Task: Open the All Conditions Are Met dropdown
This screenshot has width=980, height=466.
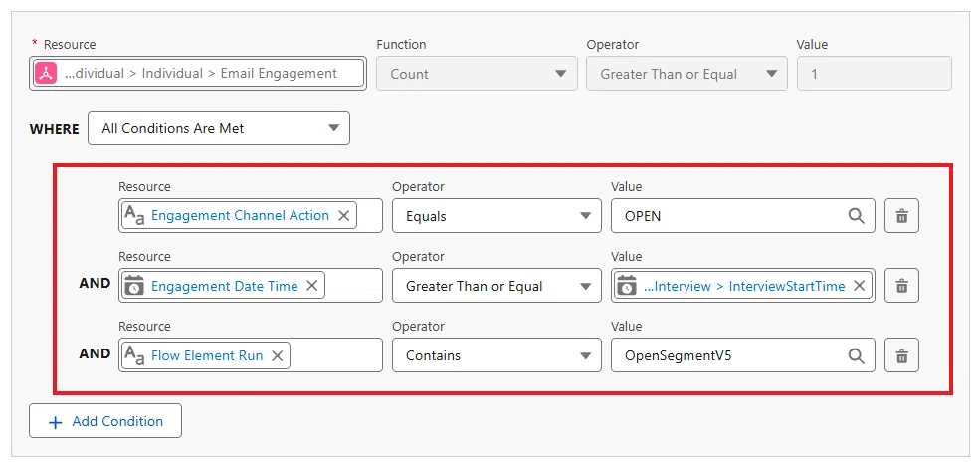Action: (x=219, y=128)
